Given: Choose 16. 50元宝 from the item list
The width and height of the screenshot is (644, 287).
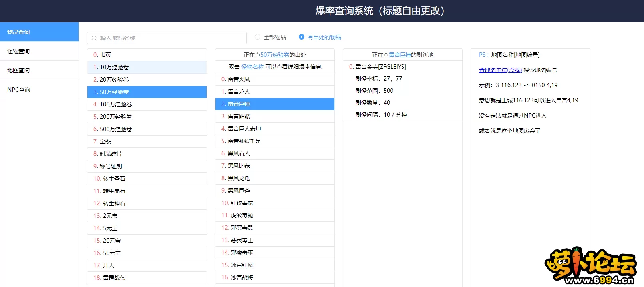Looking at the screenshot, I should [147, 253].
